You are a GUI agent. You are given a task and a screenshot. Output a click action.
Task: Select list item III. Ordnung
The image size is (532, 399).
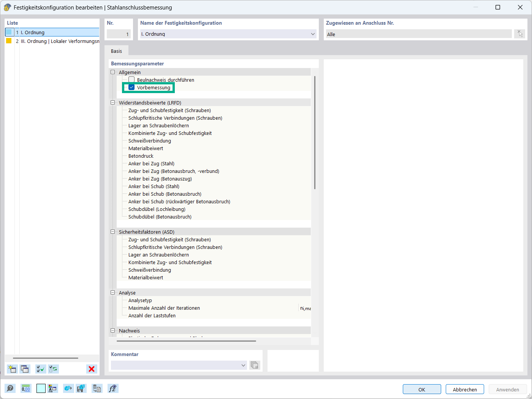[x=57, y=41]
